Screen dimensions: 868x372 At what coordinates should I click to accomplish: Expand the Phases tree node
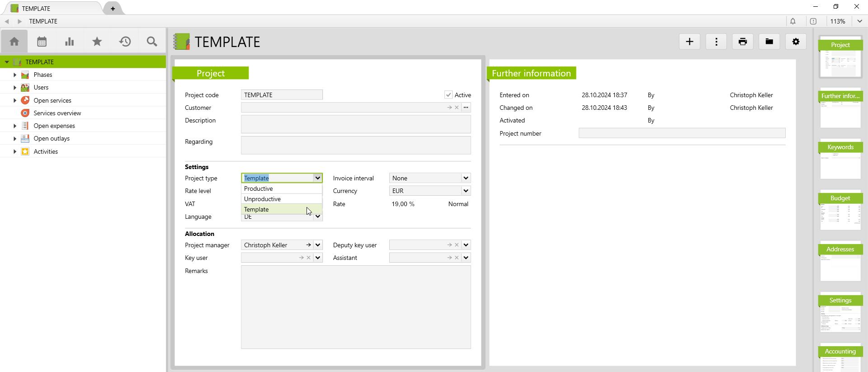pos(15,75)
